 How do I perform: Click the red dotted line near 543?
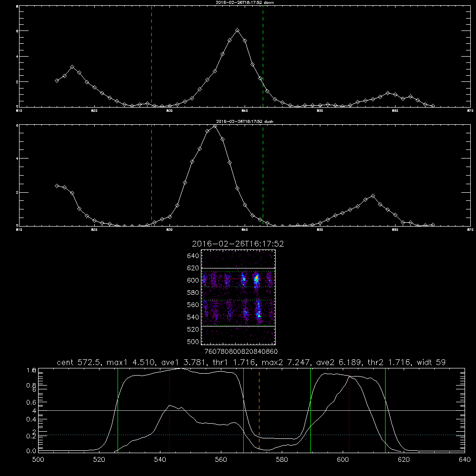(169, 410)
